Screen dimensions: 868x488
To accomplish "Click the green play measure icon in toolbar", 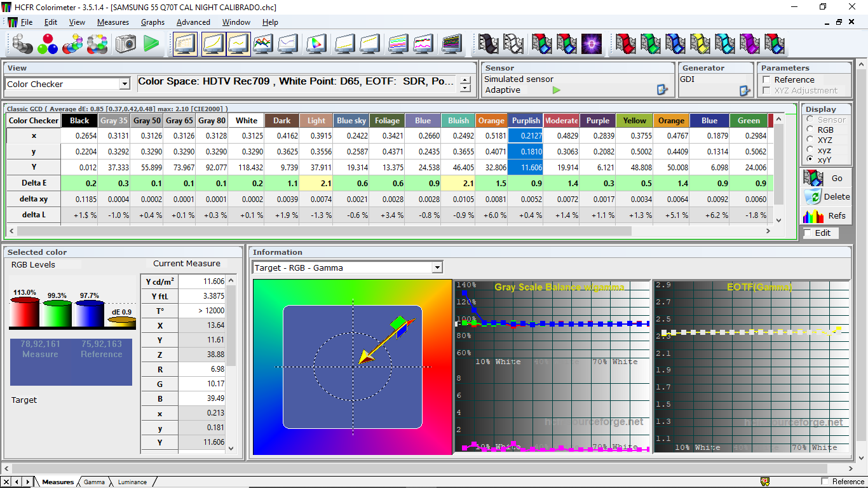I will coord(151,44).
